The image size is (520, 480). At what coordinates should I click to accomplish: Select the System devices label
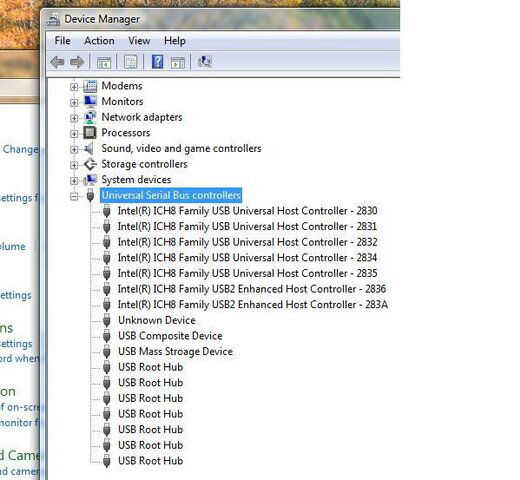(136, 180)
